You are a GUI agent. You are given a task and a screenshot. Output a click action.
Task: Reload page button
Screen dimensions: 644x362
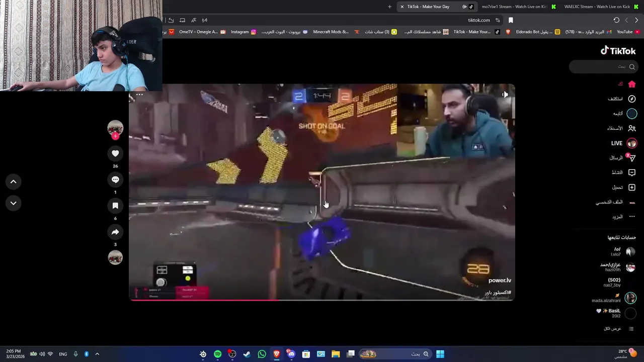coord(616,20)
